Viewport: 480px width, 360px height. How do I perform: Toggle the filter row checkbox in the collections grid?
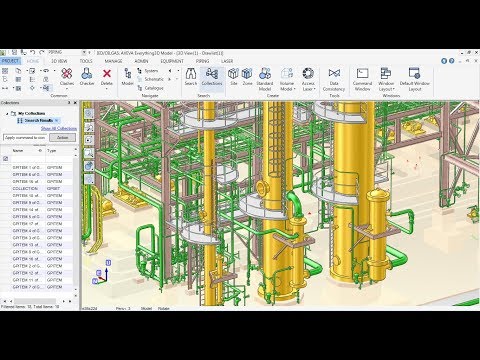click(5, 159)
